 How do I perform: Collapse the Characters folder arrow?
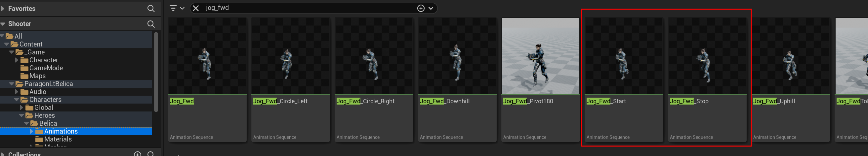17,100
